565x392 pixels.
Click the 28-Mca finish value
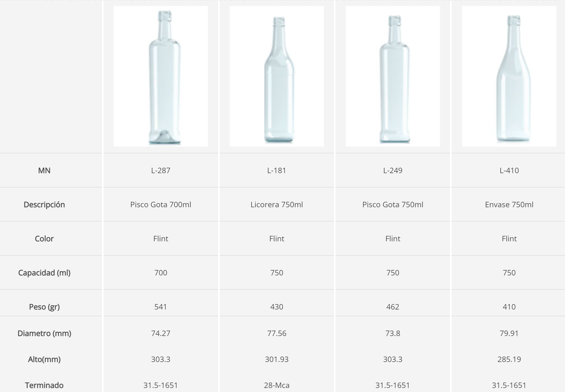pyautogui.click(x=277, y=385)
